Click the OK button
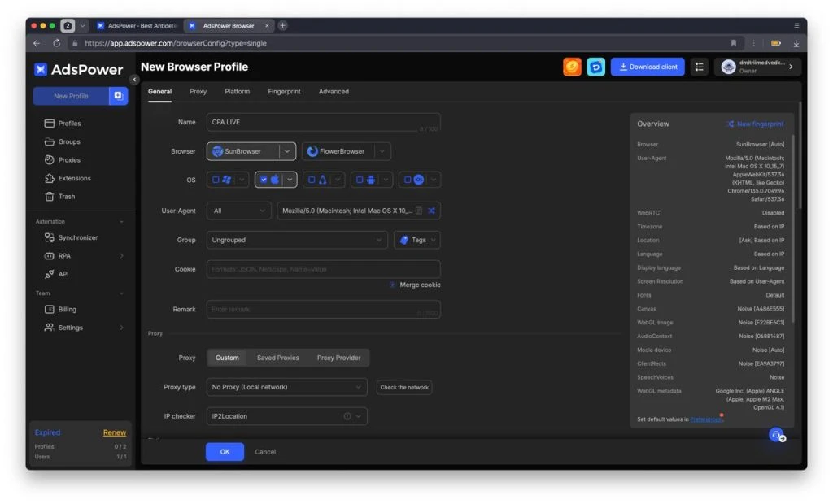833x504 pixels. [225, 452]
